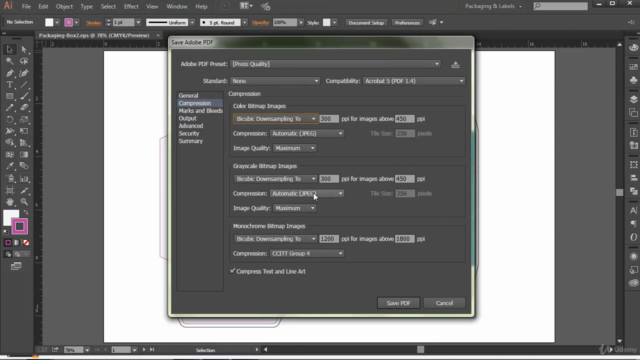The image size is (640, 360).
Task: Open the Effect menu
Action: [131, 7]
